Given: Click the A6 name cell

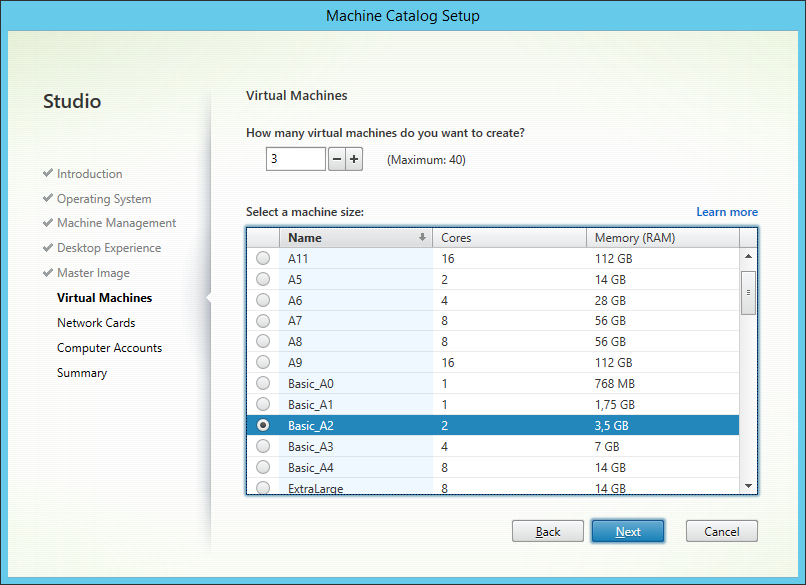Looking at the screenshot, I should 356,300.
